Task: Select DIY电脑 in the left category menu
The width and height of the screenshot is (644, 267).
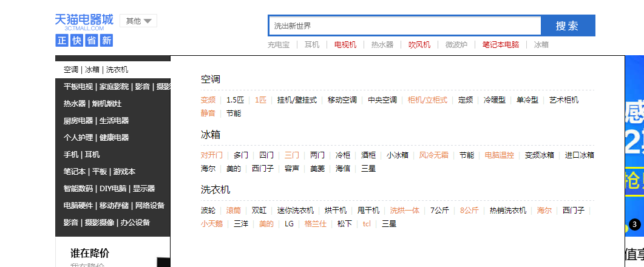Action: (x=113, y=189)
